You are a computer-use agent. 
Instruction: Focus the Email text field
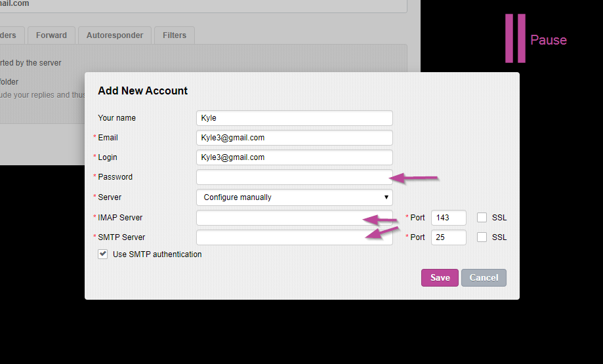294,138
